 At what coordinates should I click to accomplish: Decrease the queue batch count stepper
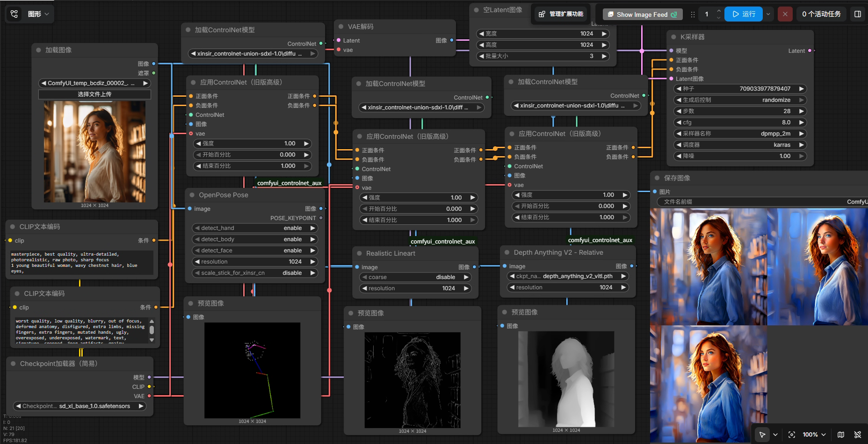[x=719, y=18]
